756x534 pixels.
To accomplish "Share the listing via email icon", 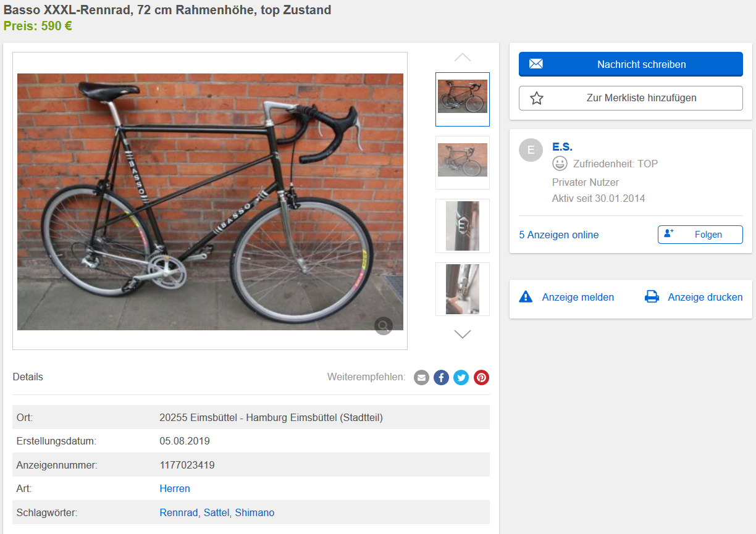I will point(421,377).
